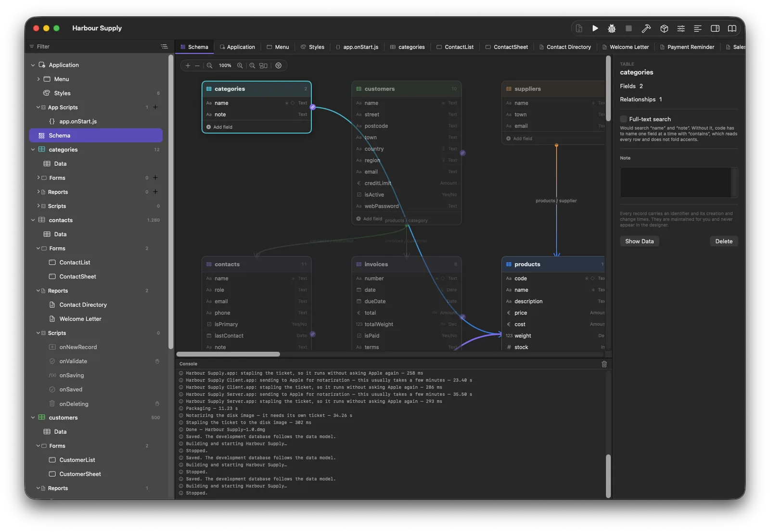
Task: Open the ContactSheet tab
Action: point(507,47)
